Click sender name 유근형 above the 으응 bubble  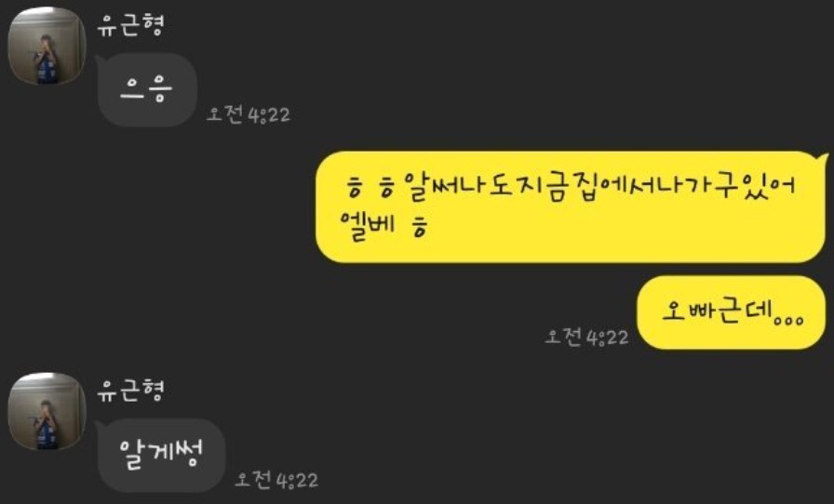131,24
